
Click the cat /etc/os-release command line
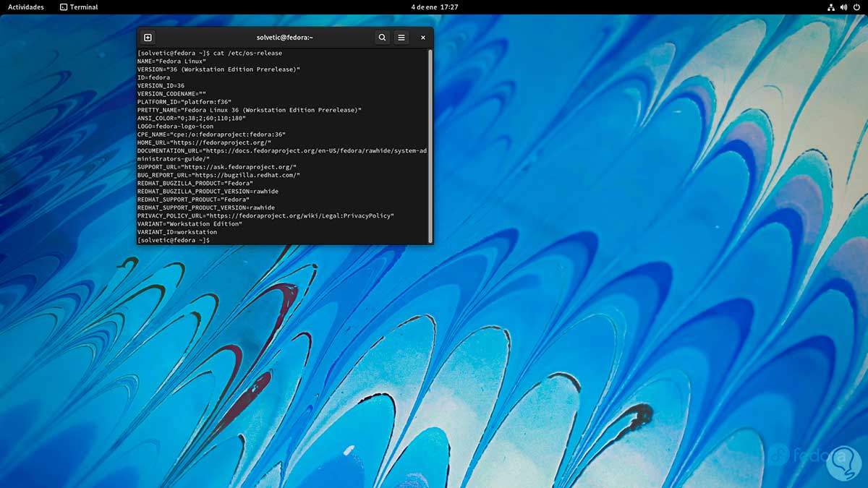tap(247, 53)
